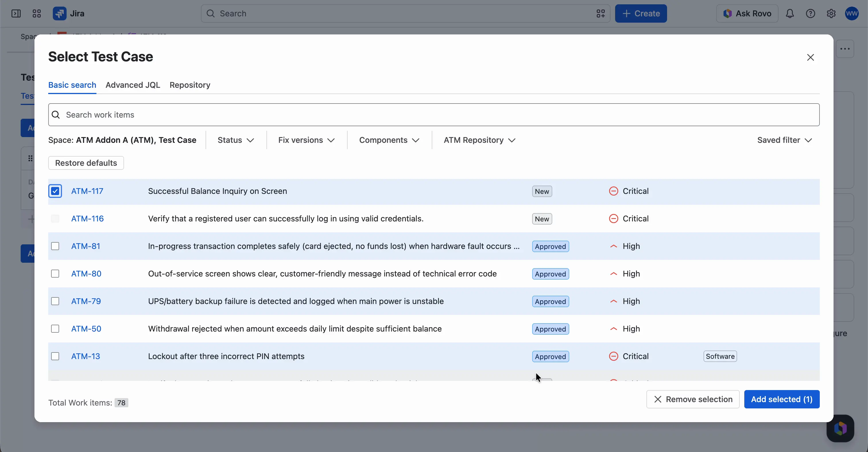The width and height of the screenshot is (868, 452).
Task: Tick the ATM-13 checkbox
Action: [x=55, y=356]
